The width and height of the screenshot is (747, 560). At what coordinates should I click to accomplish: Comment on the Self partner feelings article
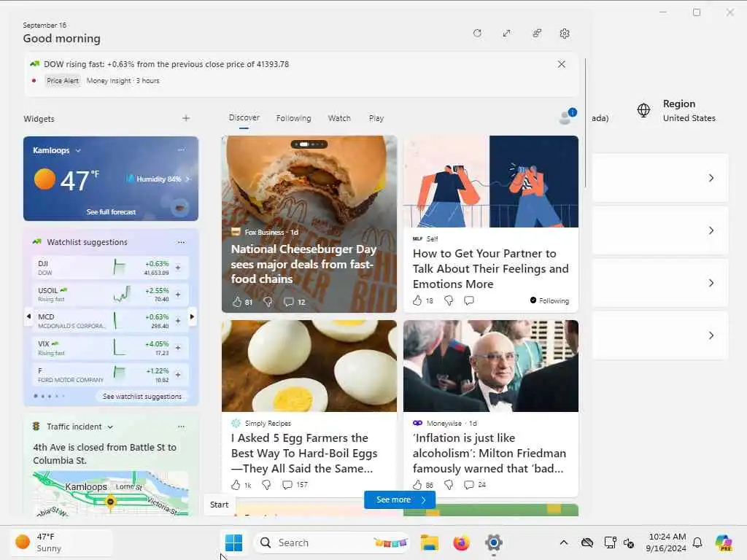(x=469, y=300)
